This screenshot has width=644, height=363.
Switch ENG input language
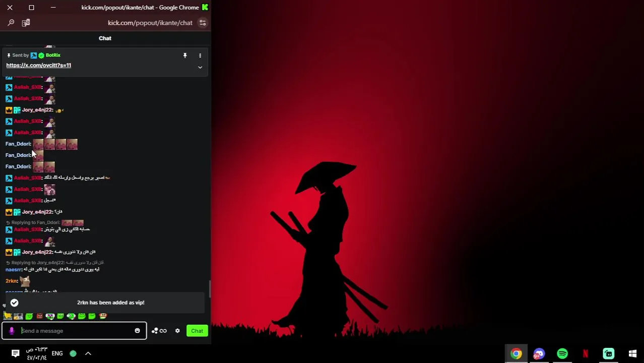(x=57, y=353)
